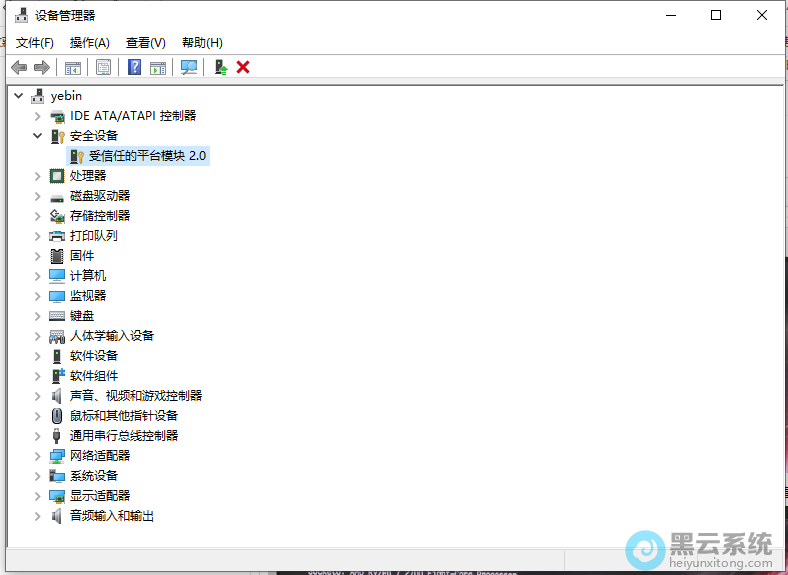Click the forward arrow toolbar button

click(x=42, y=67)
